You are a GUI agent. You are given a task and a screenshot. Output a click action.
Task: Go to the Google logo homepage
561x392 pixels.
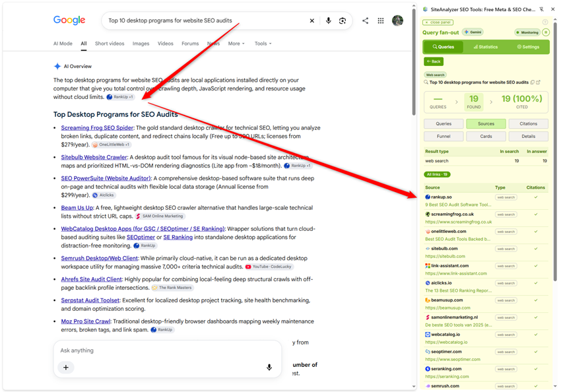(x=69, y=20)
